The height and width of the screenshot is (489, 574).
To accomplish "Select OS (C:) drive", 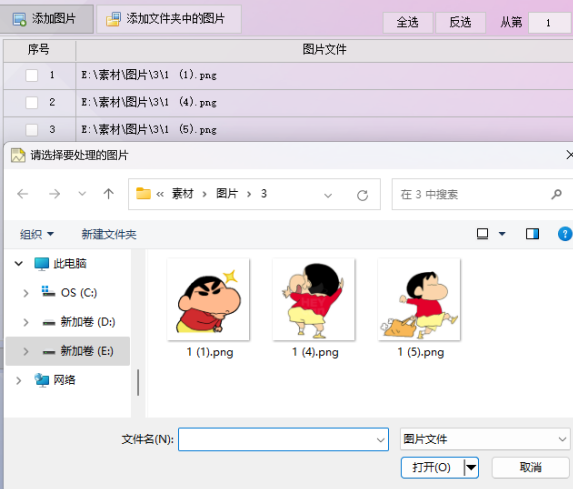I will 69,292.
